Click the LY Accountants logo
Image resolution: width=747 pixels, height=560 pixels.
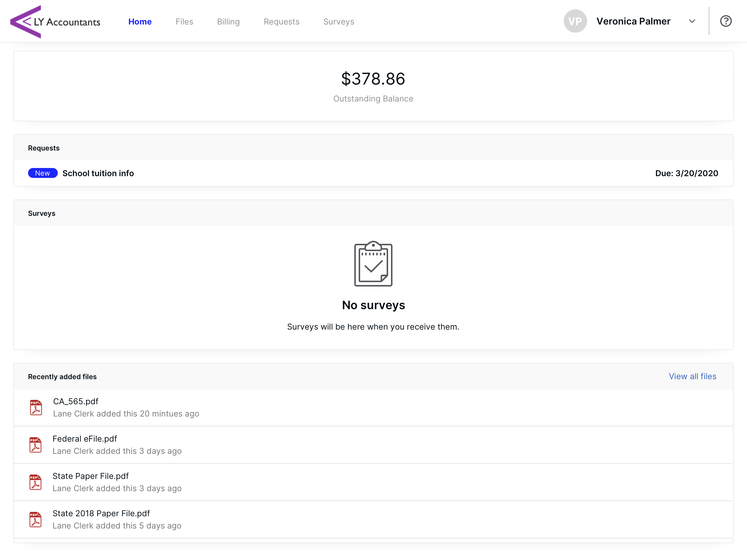coord(55,22)
